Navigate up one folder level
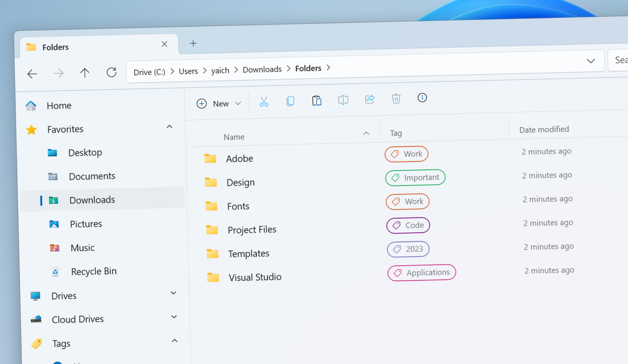The image size is (628, 364). (x=85, y=73)
